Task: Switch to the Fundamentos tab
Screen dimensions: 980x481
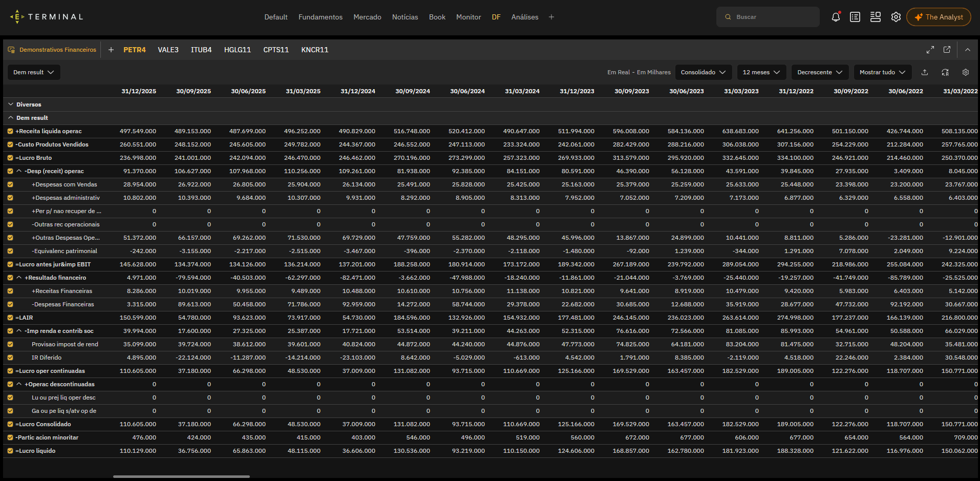Action: (321, 17)
